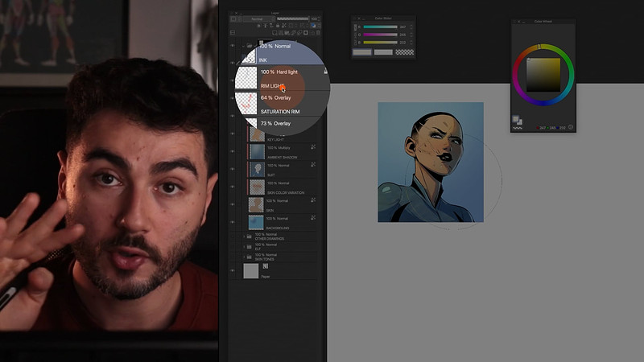The width and height of the screenshot is (644, 362).
Task: Click round icon at bottom right of Color Wheel
Action: [571, 127]
